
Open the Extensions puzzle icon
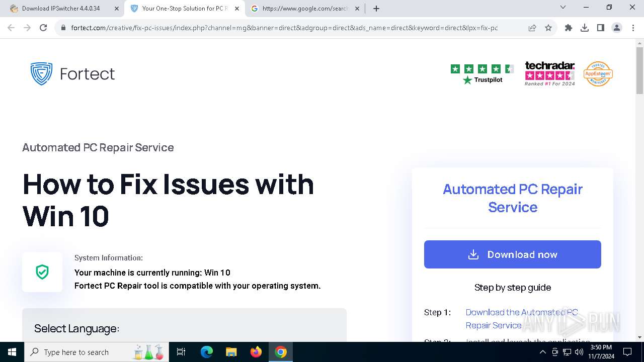click(x=569, y=28)
